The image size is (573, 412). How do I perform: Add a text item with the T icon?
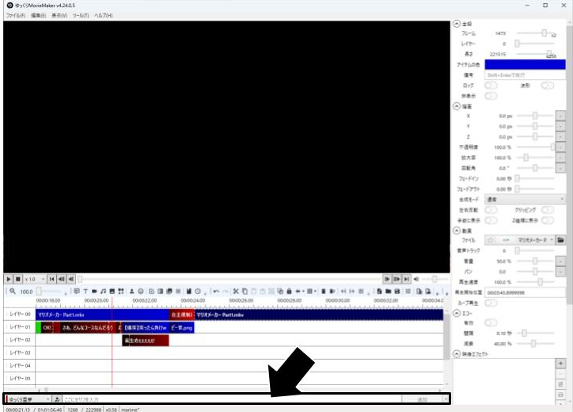click(x=86, y=291)
